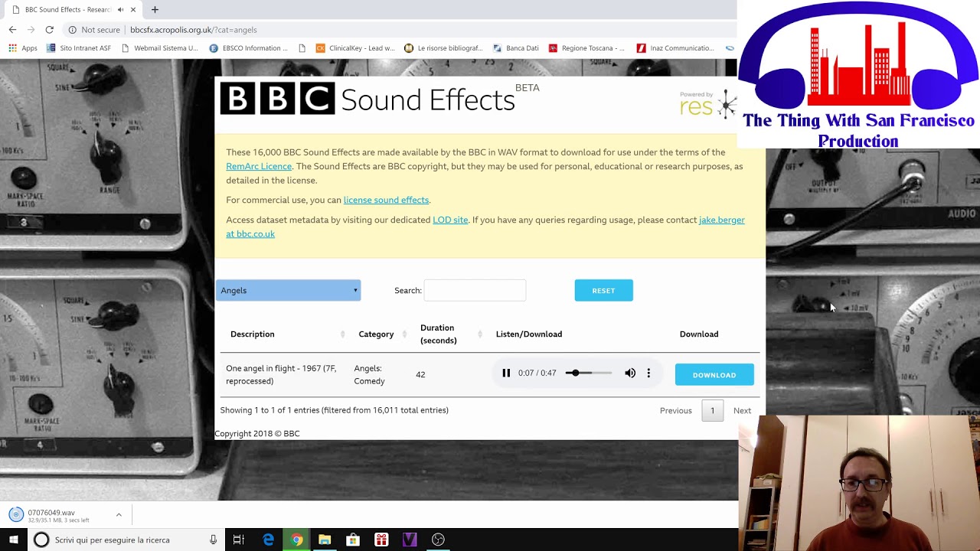Open Inaz Comunicazione bookmark
Viewport: 980px width, 551px height.
[675, 48]
